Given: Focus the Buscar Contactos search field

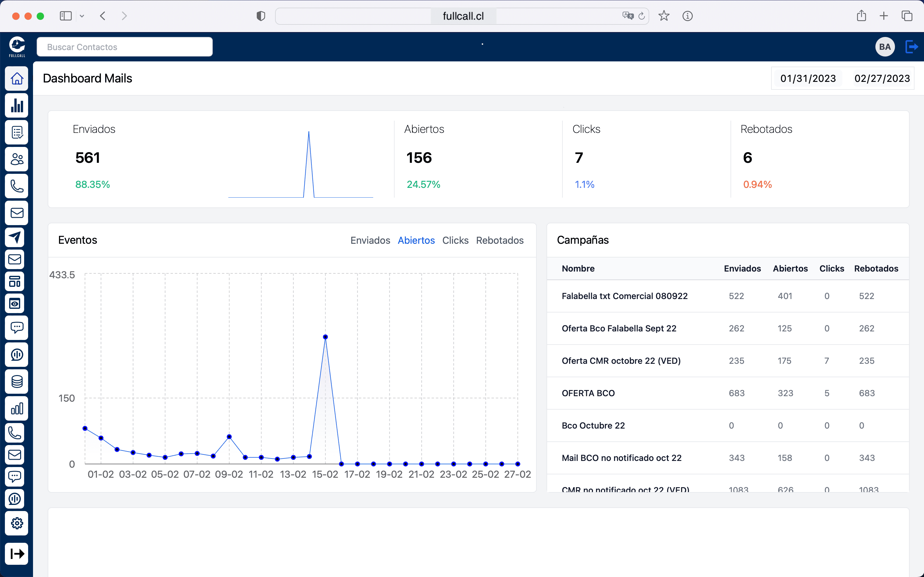Looking at the screenshot, I should pyautogui.click(x=124, y=47).
